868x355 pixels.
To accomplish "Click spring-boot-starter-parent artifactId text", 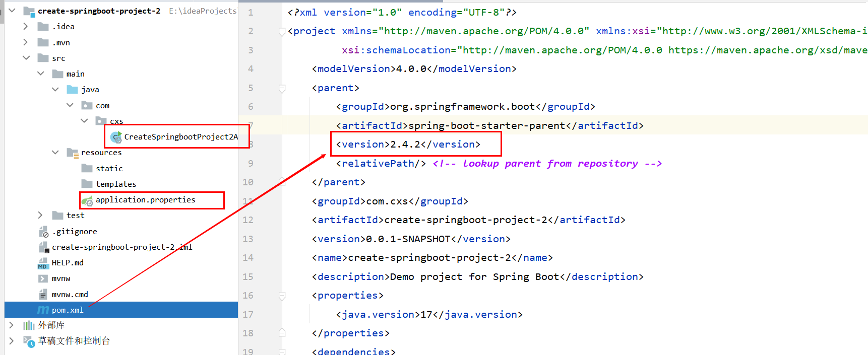I will 486,125.
